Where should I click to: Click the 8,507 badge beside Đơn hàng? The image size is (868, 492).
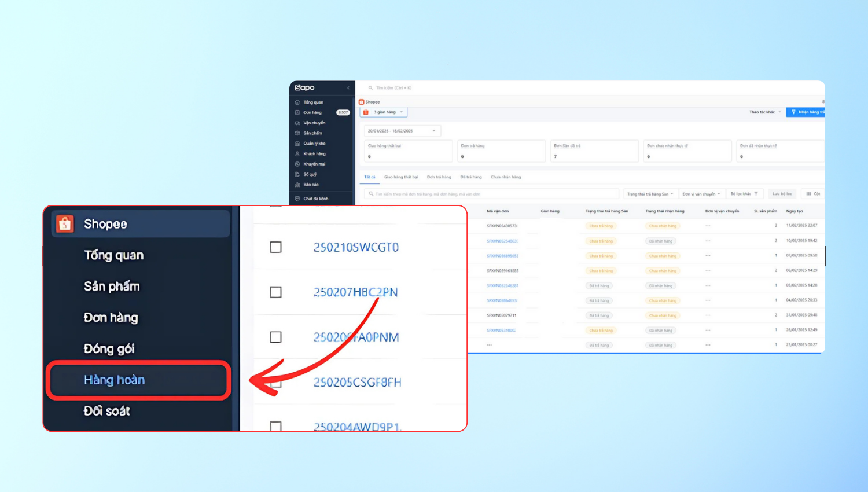[x=343, y=113]
